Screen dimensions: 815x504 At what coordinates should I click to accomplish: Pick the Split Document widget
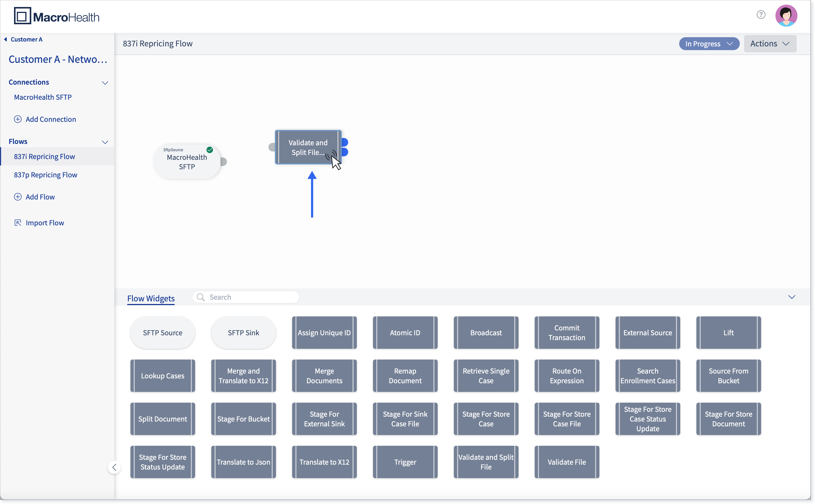pyautogui.click(x=163, y=419)
